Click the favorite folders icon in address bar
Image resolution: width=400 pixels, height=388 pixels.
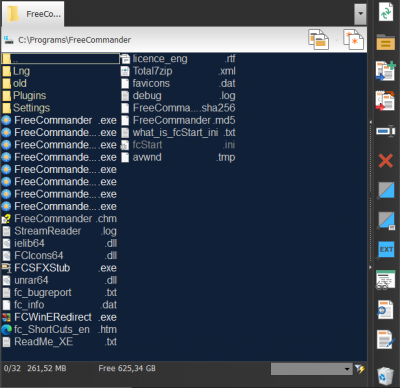click(x=318, y=40)
